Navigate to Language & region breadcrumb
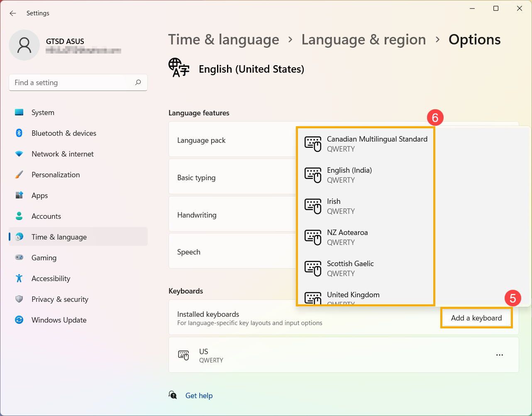532x416 pixels. [364, 39]
